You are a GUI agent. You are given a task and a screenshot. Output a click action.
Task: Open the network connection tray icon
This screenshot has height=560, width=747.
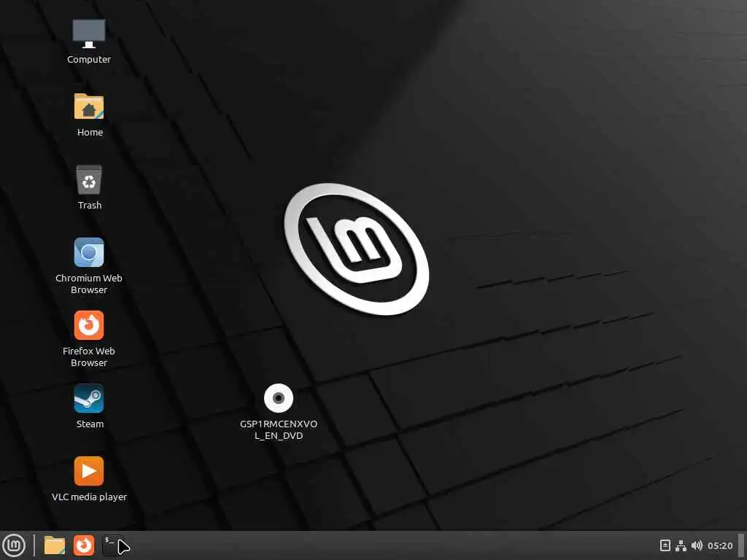coord(681,545)
